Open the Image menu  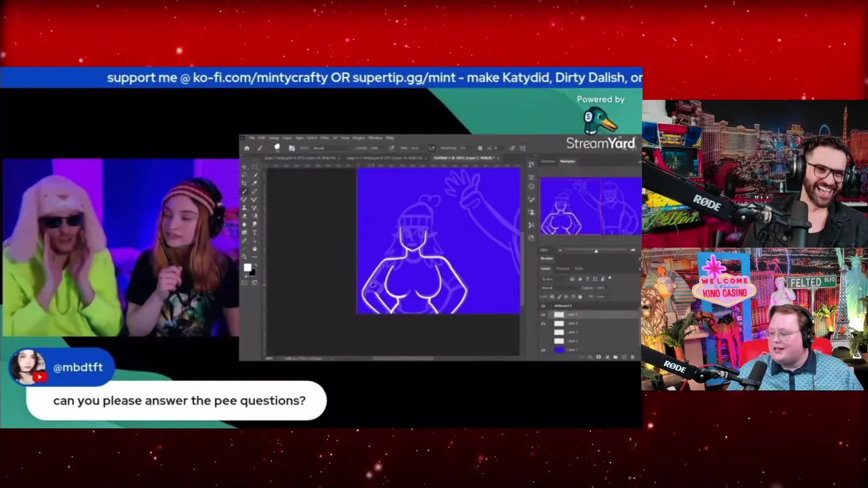[274, 138]
